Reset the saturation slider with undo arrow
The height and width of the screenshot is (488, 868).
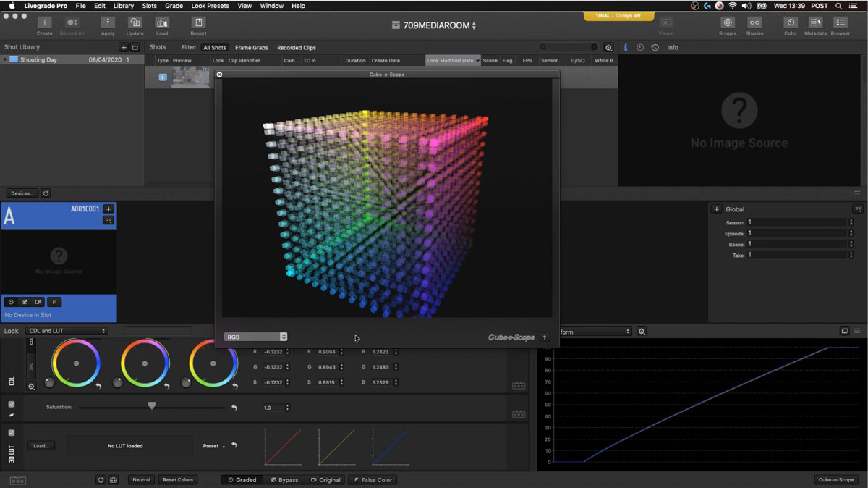click(234, 408)
